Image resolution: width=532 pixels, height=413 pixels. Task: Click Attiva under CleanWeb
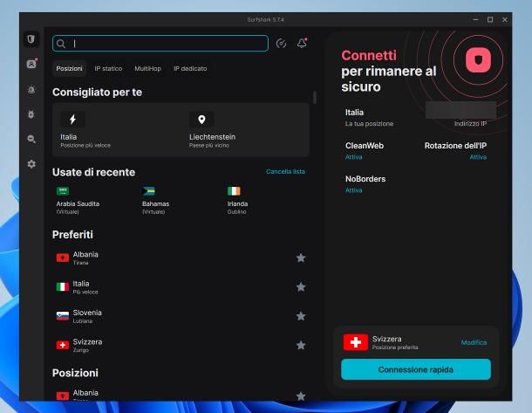point(354,157)
